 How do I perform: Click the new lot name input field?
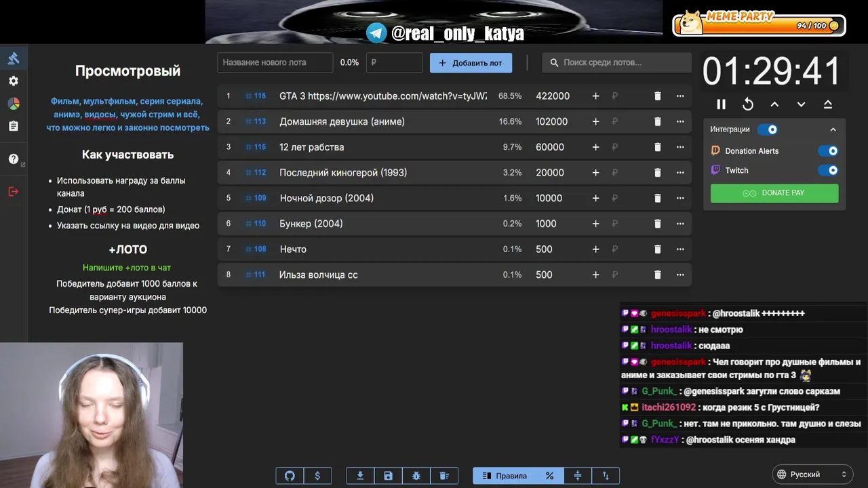point(275,62)
